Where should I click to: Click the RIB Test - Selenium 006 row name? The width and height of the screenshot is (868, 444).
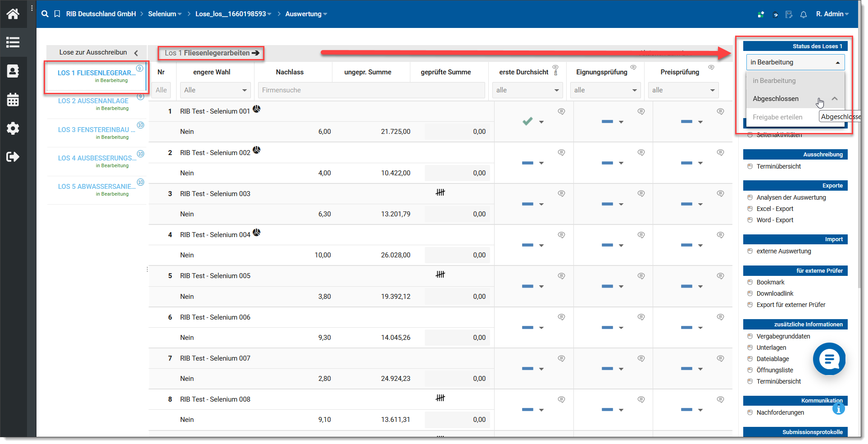[x=215, y=317]
